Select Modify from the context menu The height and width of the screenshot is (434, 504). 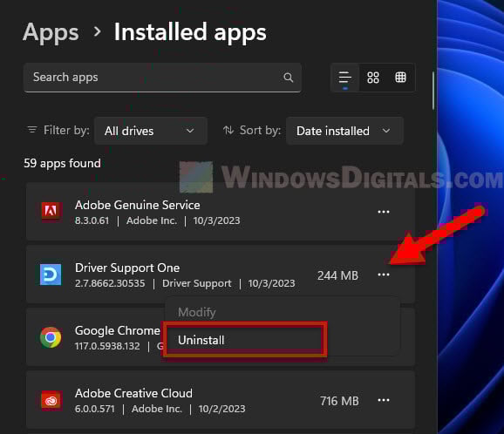point(197,312)
